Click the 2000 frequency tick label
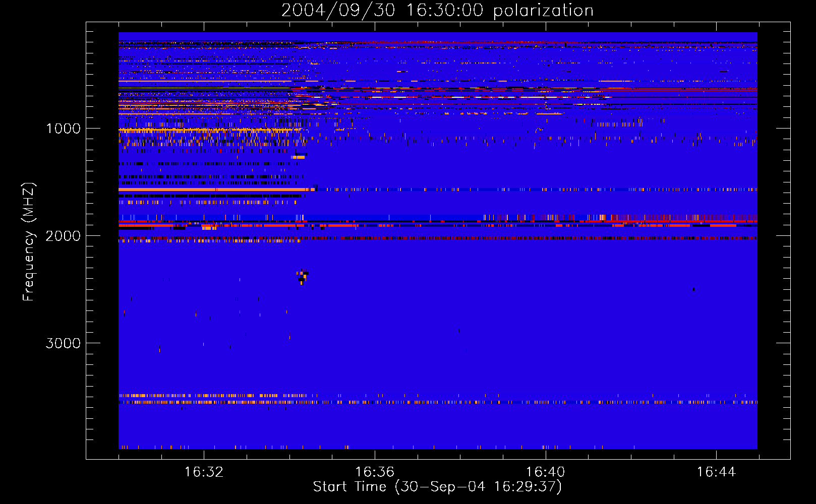816x504 pixels. coord(63,236)
